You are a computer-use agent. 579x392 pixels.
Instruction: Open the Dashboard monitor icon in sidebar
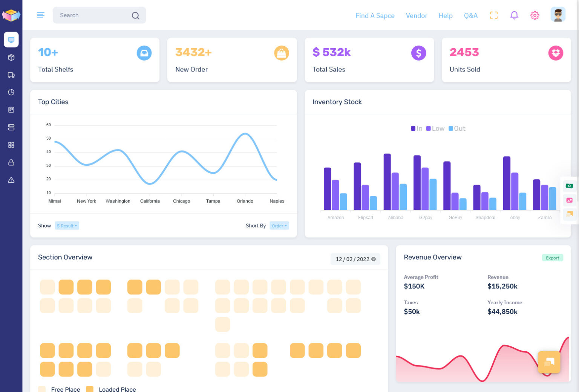point(11,40)
